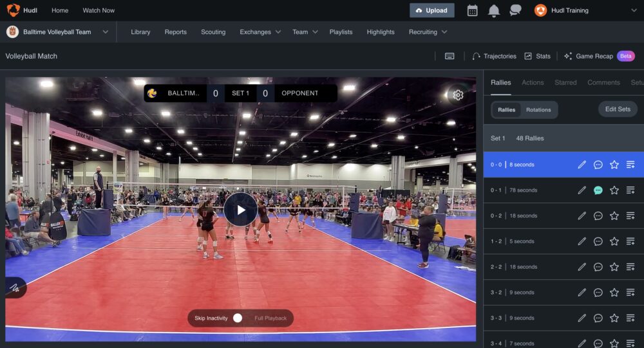The height and width of the screenshot is (348, 644).
Task: Open the messages chat icon
Action: click(515, 10)
